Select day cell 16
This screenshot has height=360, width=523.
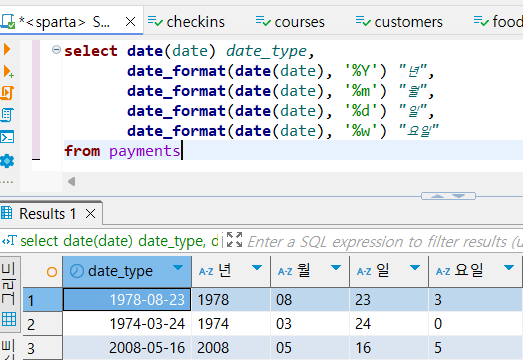[389, 348]
